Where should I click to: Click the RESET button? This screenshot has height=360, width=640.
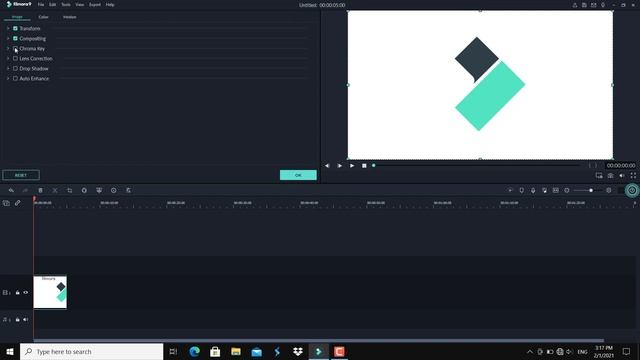tap(21, 175)
